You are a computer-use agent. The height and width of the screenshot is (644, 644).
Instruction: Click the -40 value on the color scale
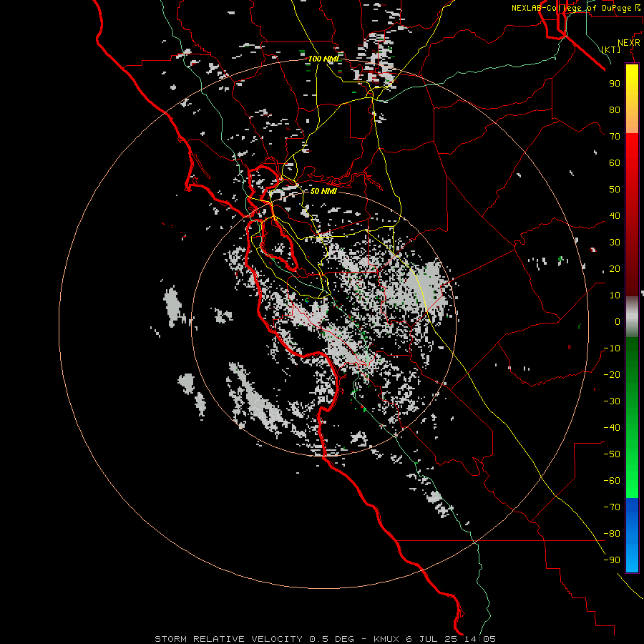612,428
